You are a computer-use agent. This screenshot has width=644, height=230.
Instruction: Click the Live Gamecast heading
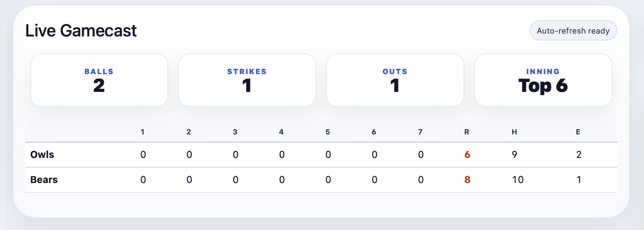coord(81,31)
